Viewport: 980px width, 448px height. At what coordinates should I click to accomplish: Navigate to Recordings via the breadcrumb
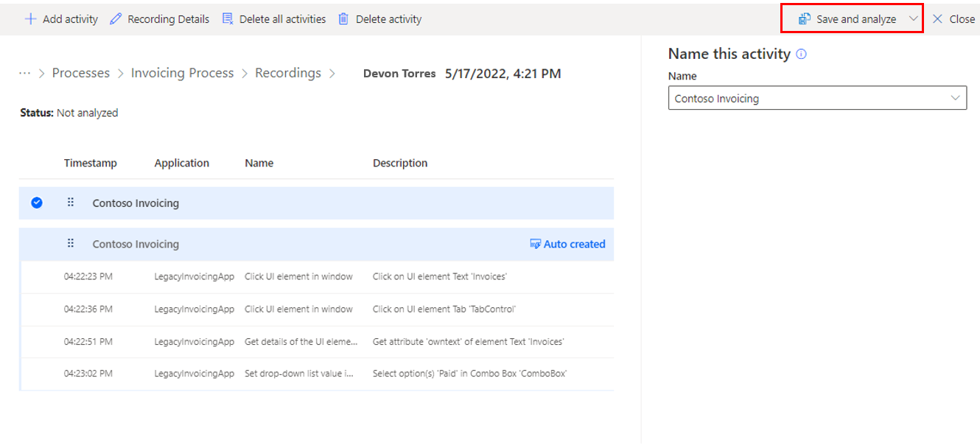tap(287, 72)
